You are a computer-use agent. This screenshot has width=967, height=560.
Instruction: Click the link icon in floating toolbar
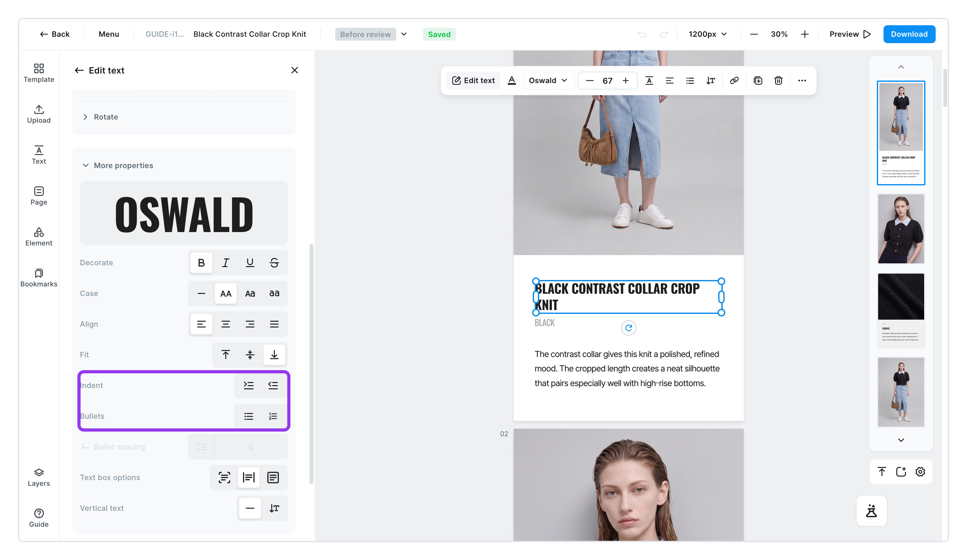click(x=734, y=81)
